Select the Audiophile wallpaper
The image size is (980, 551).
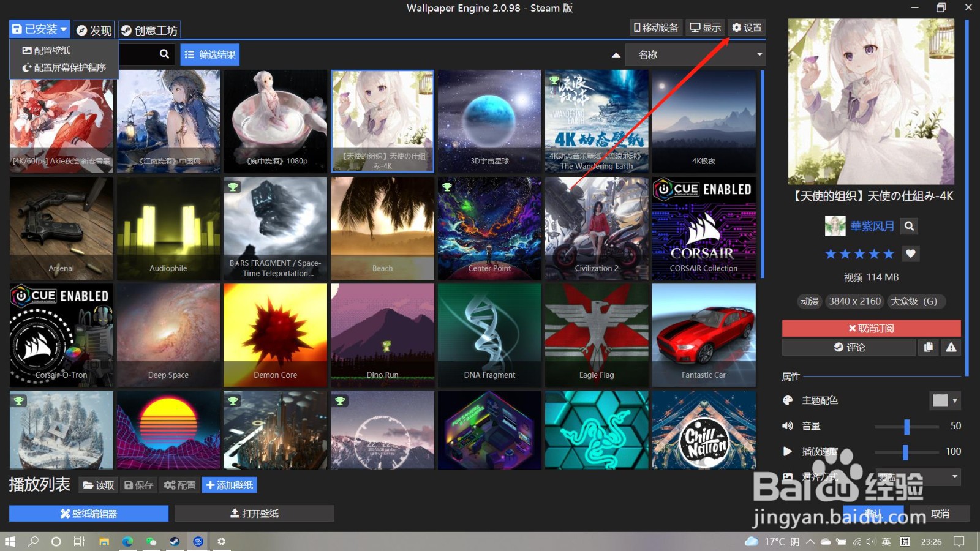168,228
